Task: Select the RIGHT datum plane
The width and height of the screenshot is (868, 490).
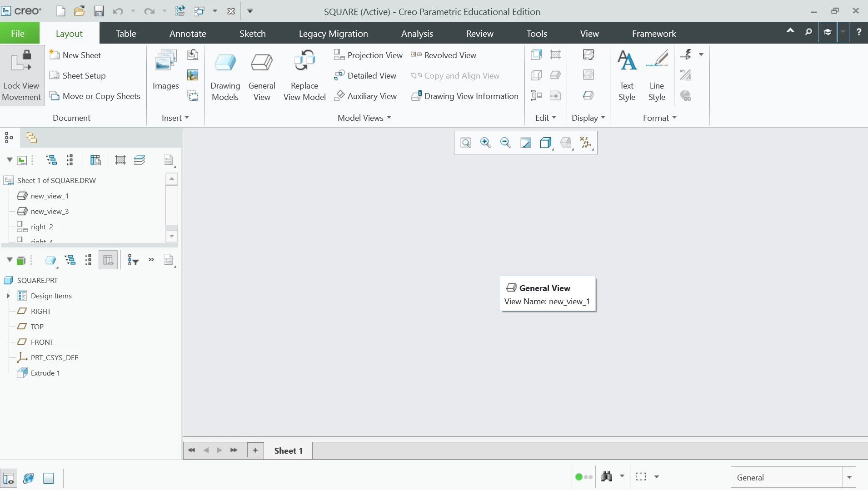Action: pos(40,311)
